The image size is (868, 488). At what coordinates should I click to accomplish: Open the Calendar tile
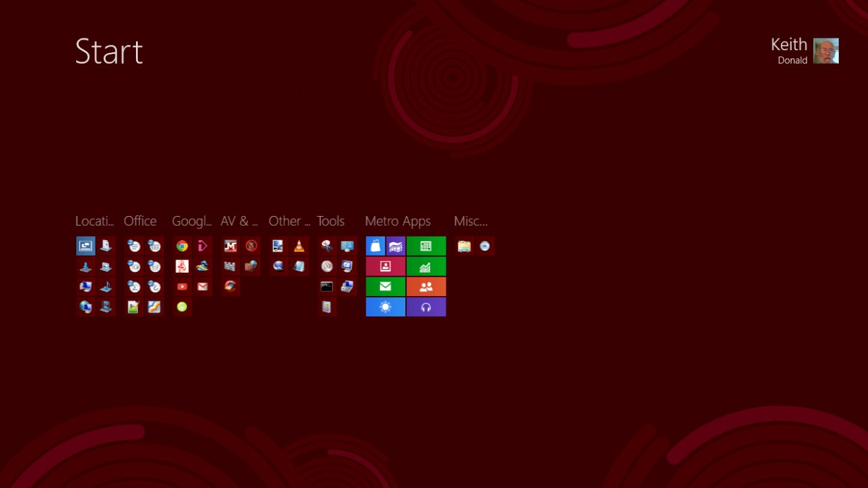click(x=426, y=246)
